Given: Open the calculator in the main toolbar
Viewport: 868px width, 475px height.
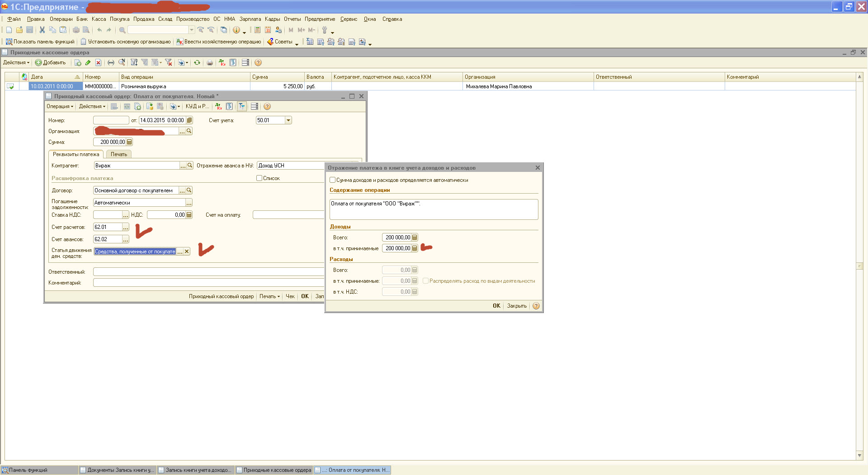Looking at the screenshot, I should coord(257,30).
